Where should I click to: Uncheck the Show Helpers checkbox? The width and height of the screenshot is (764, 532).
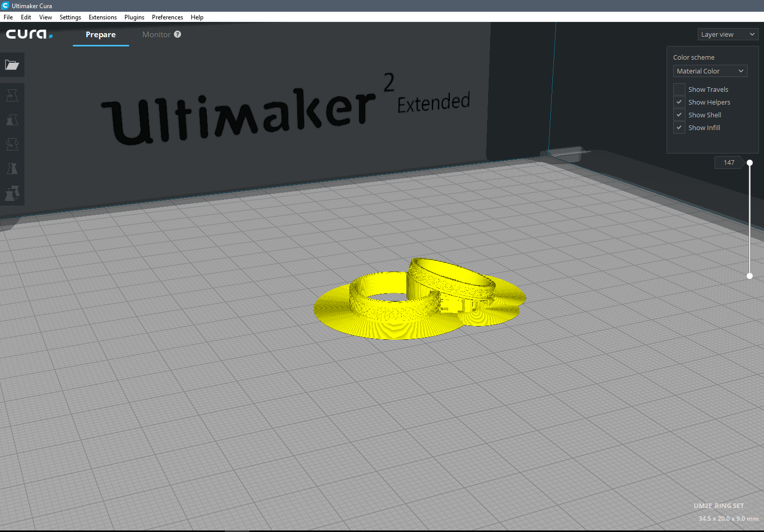tap(679, 102)
